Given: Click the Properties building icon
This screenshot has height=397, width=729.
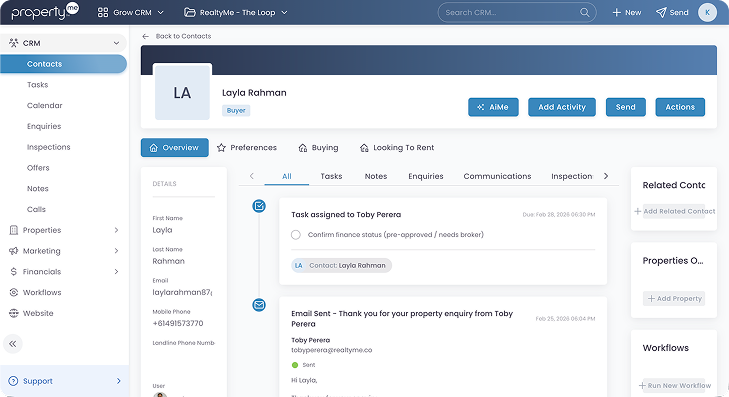Looking at the screenshot, I should [13, 230].
